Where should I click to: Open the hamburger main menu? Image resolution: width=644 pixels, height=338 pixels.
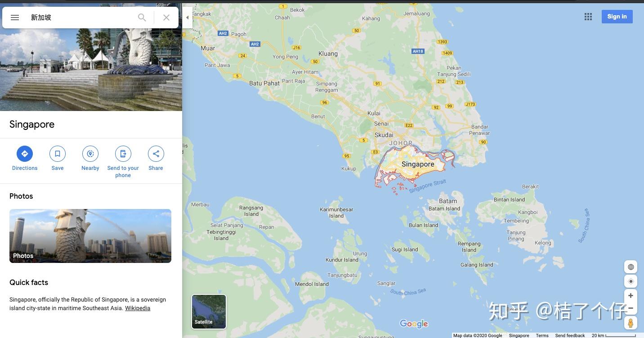15,18
